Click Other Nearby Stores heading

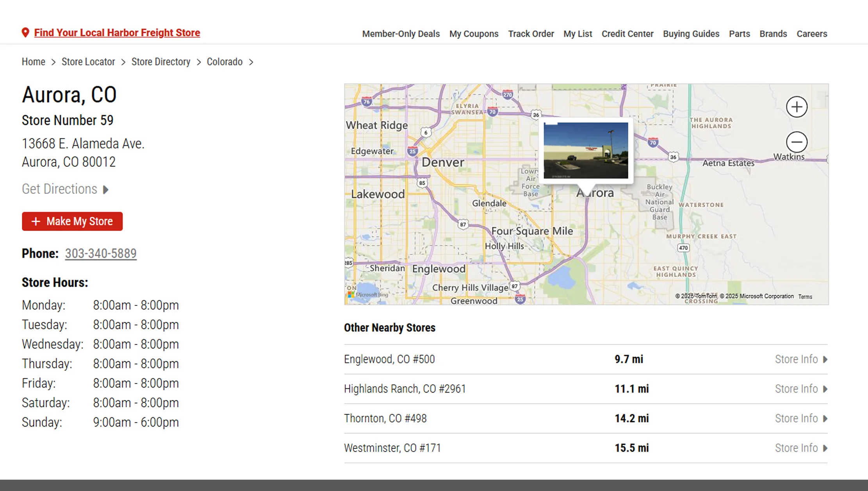point(390,328)
